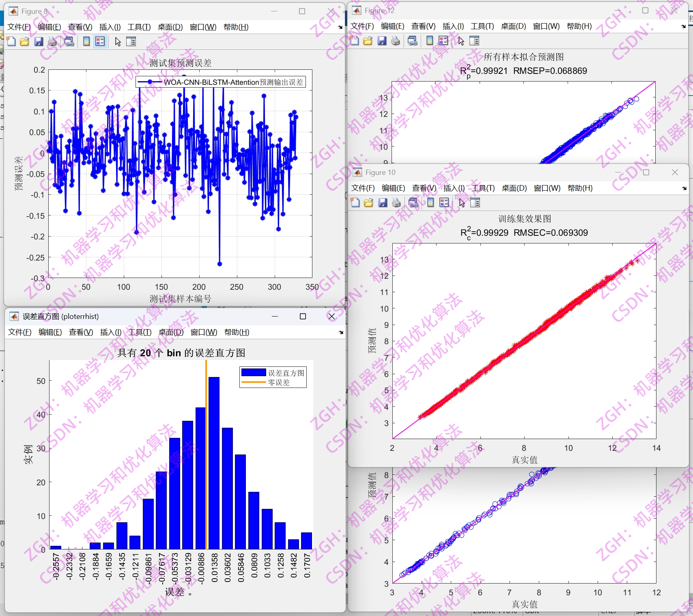The height and width of the screenshot is (616, 693).
Task: Click Link Plot icon in Figure 10 toolbar
Action: pyautogui.click(x=413, y=202)
